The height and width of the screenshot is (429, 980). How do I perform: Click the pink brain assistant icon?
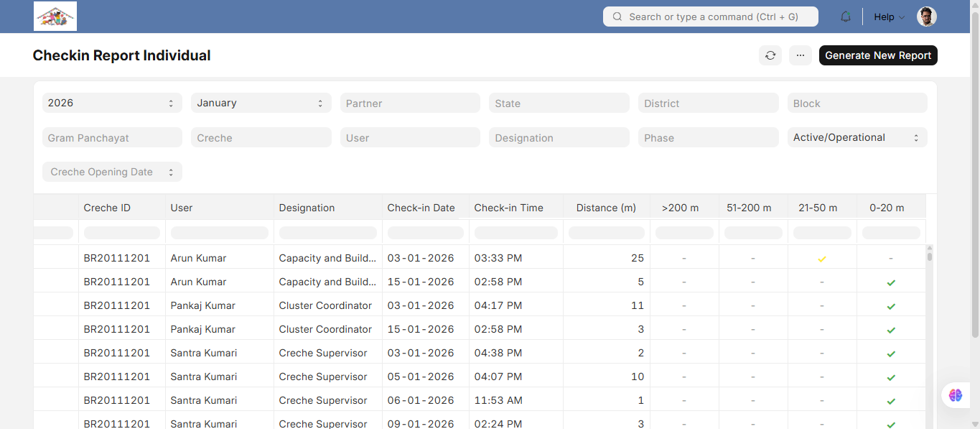955,395
